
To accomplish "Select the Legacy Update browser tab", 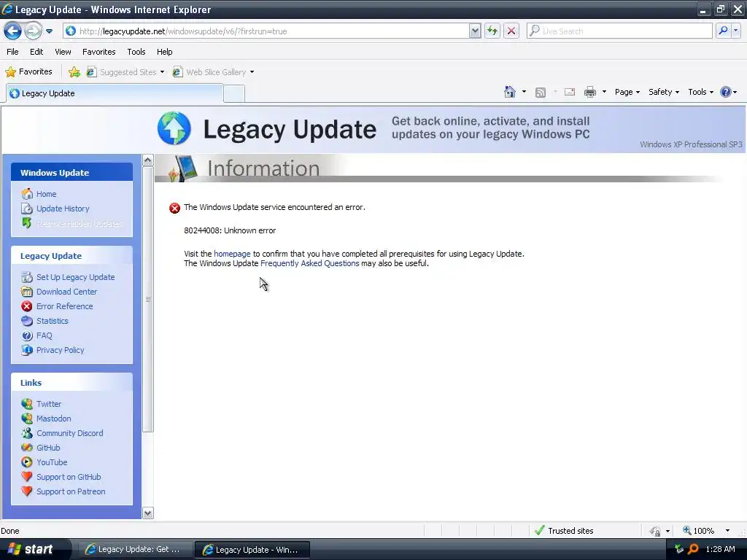I will [115, 93].
